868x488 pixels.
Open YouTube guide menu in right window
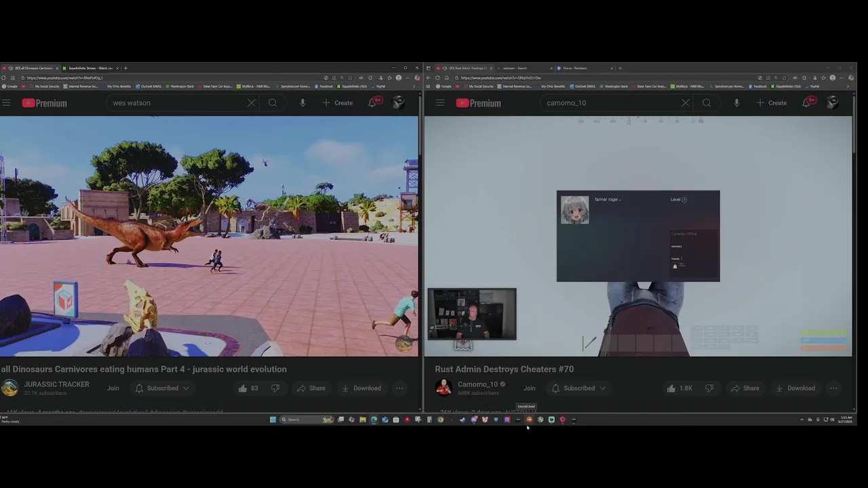440,103
